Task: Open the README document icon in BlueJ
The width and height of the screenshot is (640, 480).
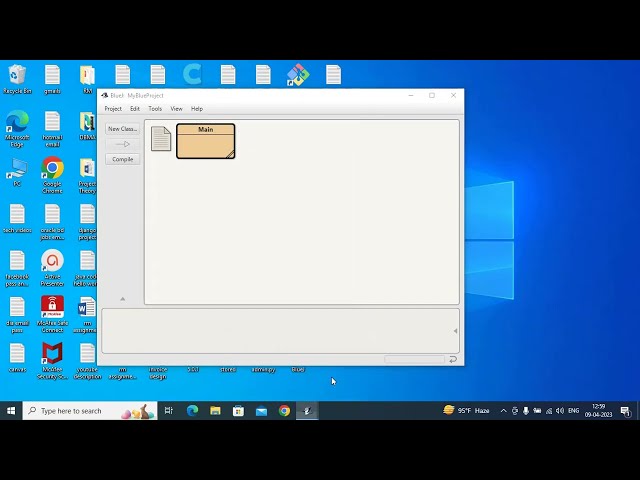Action: (161, 139)
